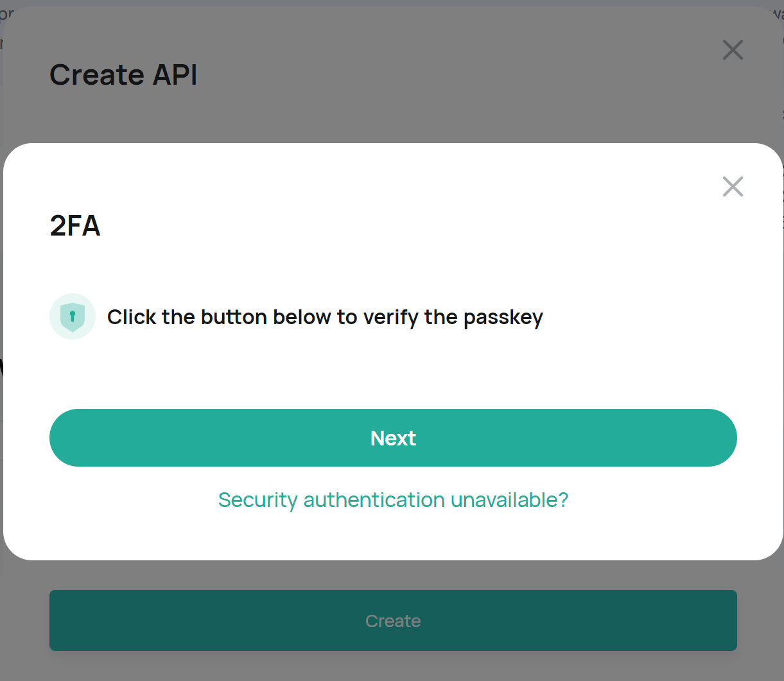Submit the API form using Create
This screenshot has width=784, height=681.
pyautogui.click(x=393, y=621)
